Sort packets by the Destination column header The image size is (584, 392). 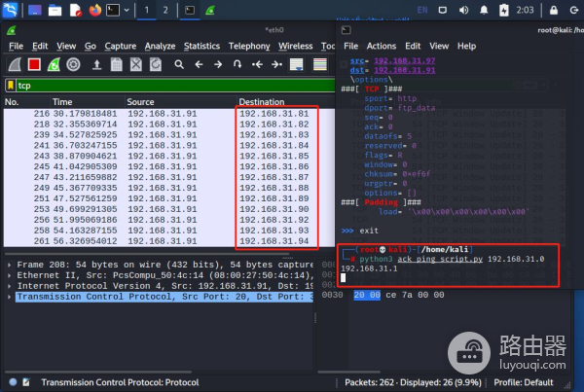tap(261, 102)
